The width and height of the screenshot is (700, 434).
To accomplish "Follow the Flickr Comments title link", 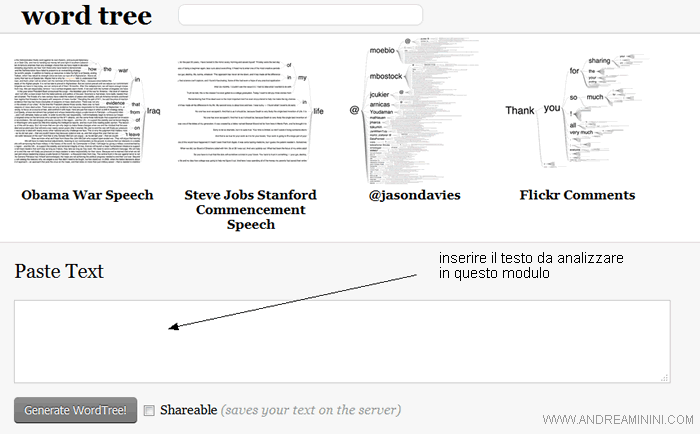I will 578,194.
